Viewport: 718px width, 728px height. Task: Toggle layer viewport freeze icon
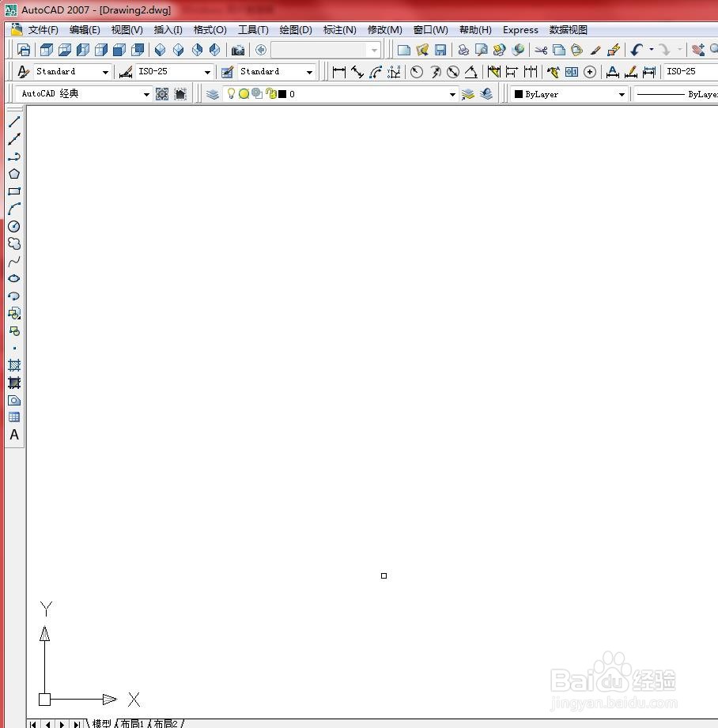pos(257,94)
